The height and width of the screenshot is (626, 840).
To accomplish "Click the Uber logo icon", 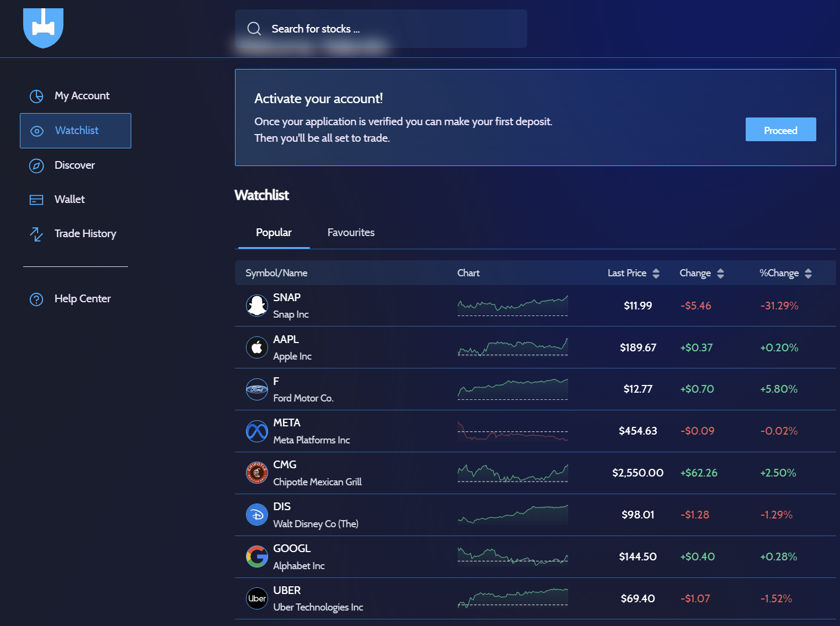I will (x=257, y=598).
